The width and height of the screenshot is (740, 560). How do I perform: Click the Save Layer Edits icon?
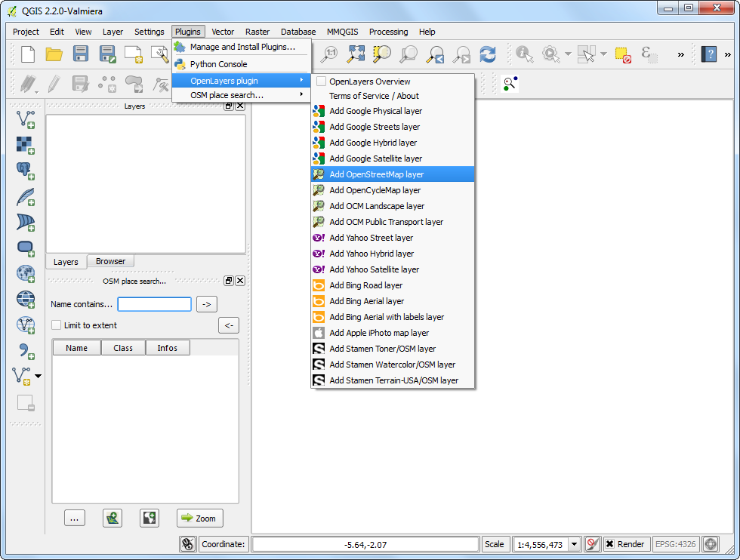tap(80, 85)
